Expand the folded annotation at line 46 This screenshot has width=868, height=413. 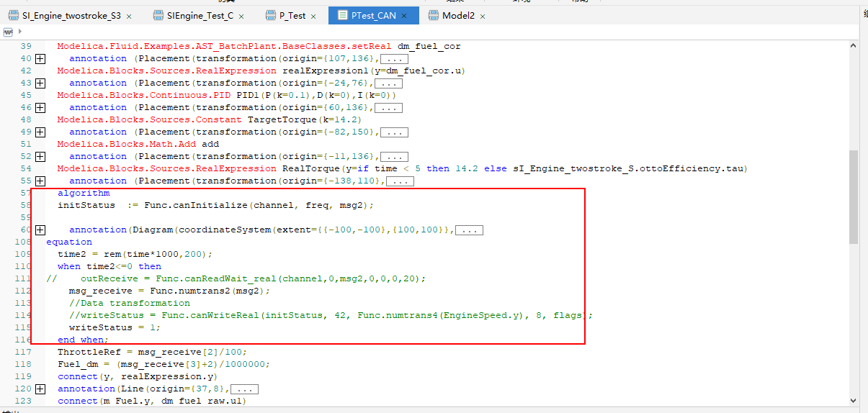(40, 107)
